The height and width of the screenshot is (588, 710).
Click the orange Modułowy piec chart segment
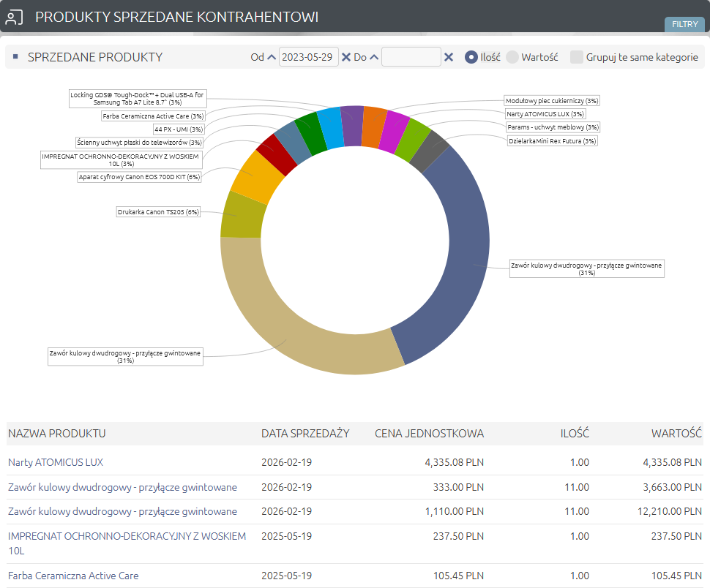click(x=375, y=127)
